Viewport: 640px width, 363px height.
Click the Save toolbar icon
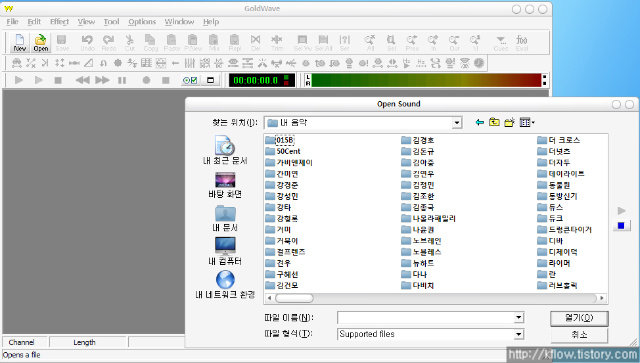tap(62, 43)
